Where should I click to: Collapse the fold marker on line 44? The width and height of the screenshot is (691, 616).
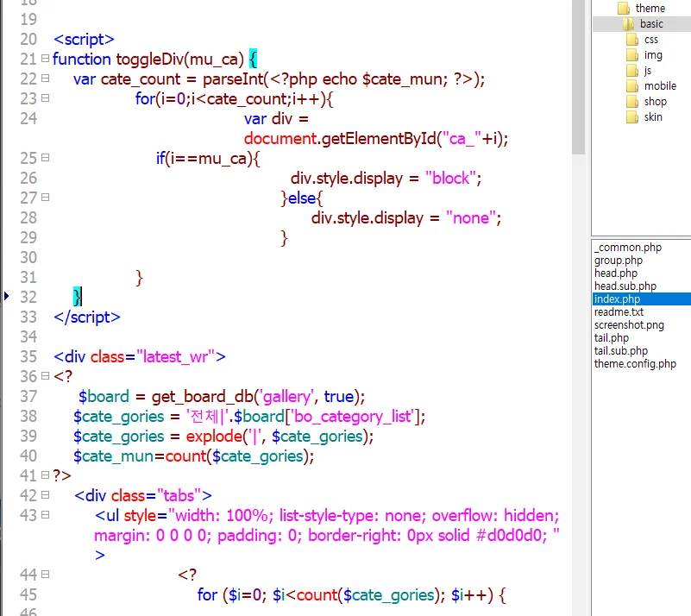point(45,574)
